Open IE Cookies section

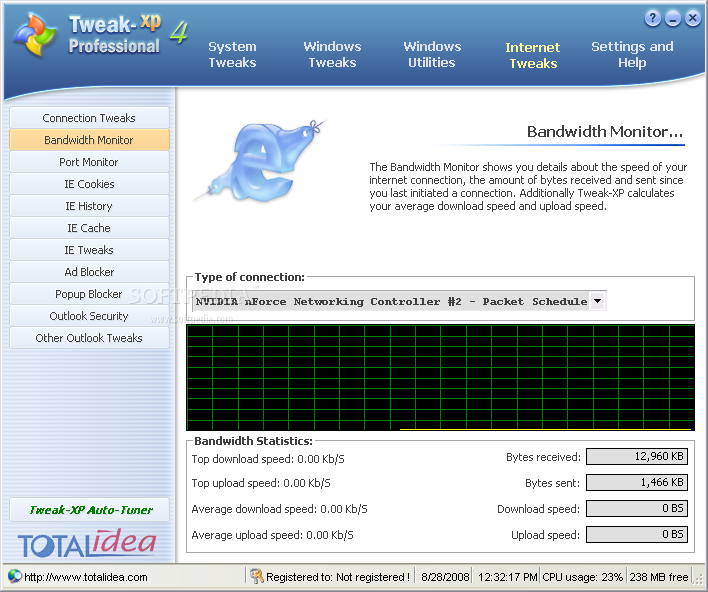[x=89, y=184]
